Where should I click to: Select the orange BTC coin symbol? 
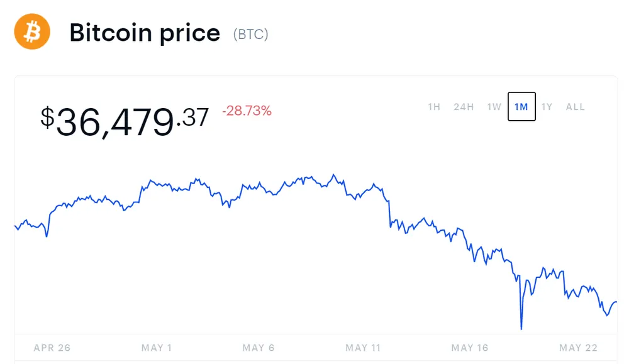[x=31, y=31]
